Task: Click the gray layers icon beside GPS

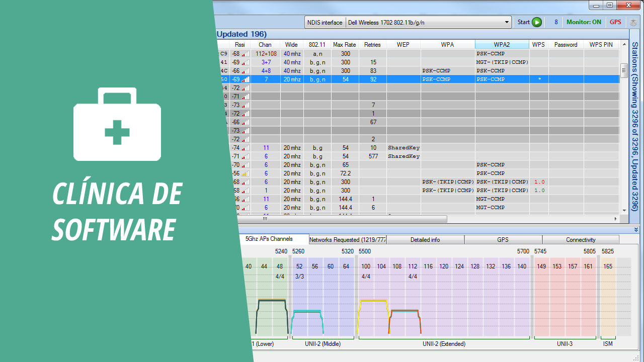Action: coord(633,22)
